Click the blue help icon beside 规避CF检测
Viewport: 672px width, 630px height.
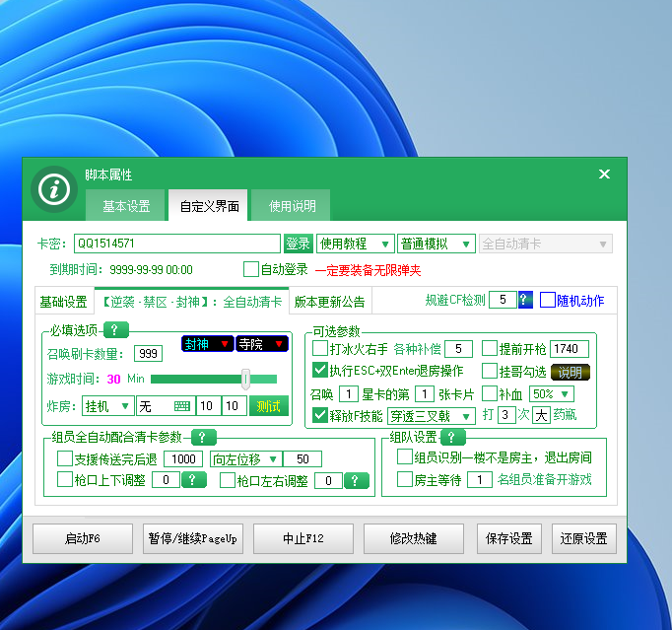525,300
